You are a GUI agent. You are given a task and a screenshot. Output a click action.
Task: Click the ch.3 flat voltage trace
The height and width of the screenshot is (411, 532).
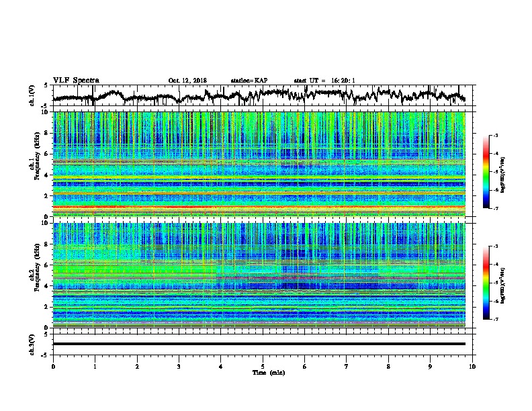[259, 344]
